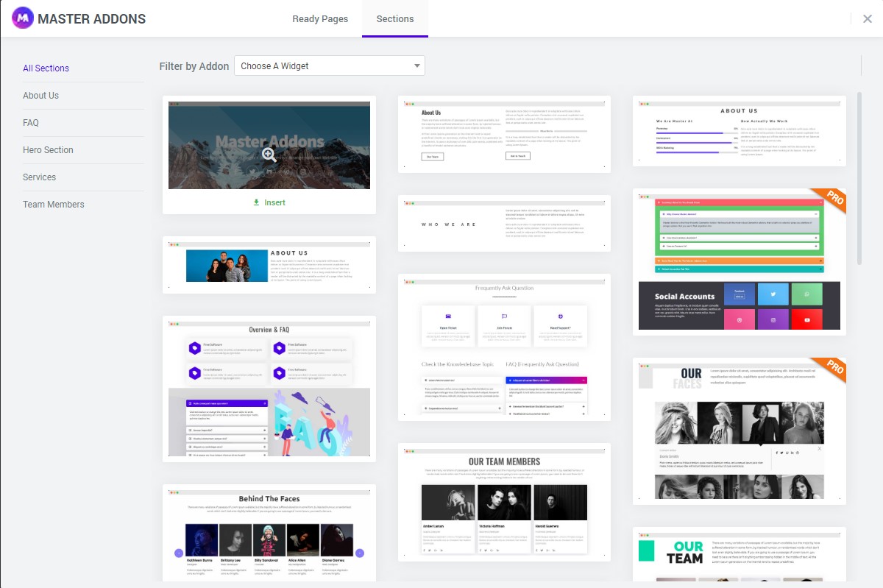The image size is (883, 588).
Task: Show All Sections category
Action: tap(46, 68)
